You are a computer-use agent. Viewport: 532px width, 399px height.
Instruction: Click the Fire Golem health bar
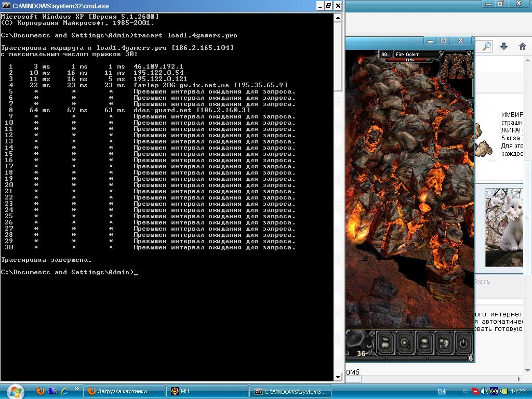pos(409,60)
